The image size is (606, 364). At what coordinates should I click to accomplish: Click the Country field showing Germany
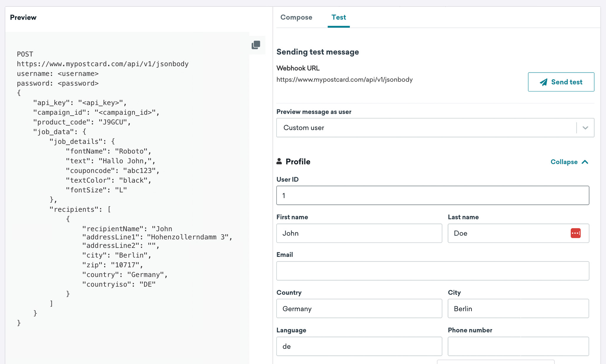[x=359, y=308]
